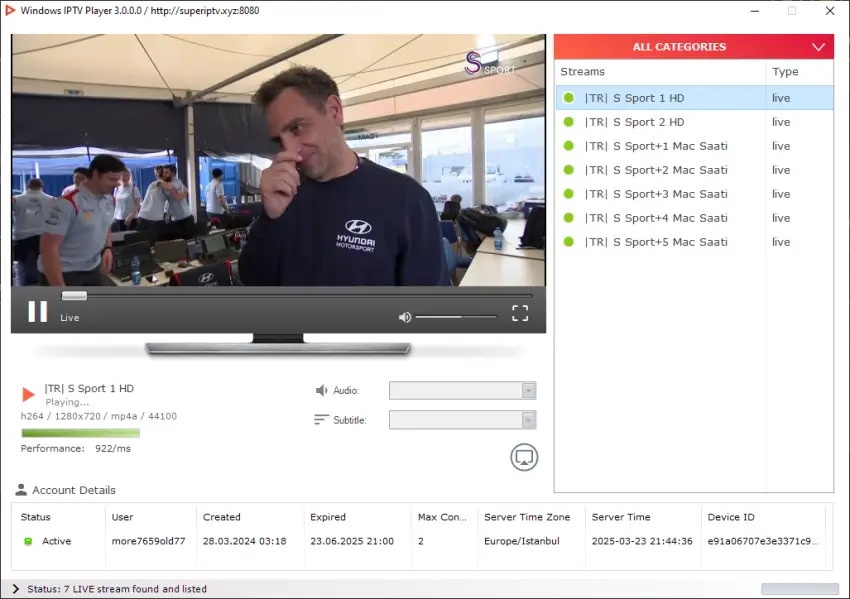Adjust the player volume slider
Image resolution: width=850 pixels, height=599 pixels.
(x=456, y=317)
